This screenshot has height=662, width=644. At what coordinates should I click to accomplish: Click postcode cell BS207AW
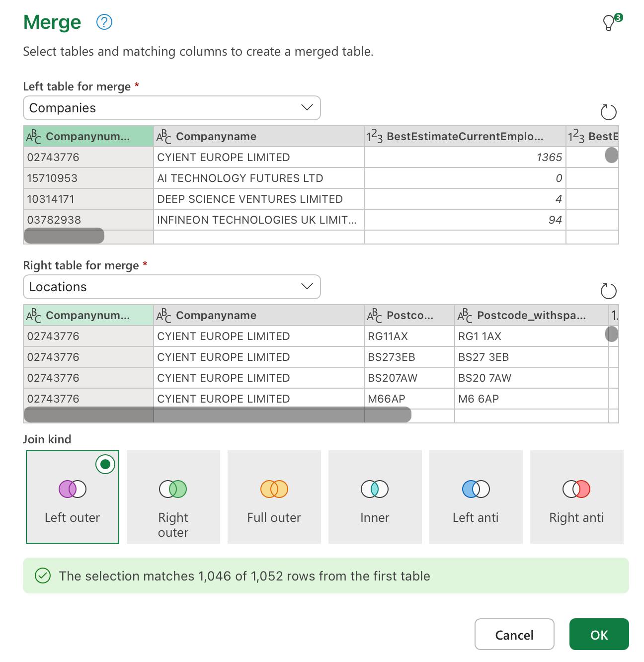point(409,378)
